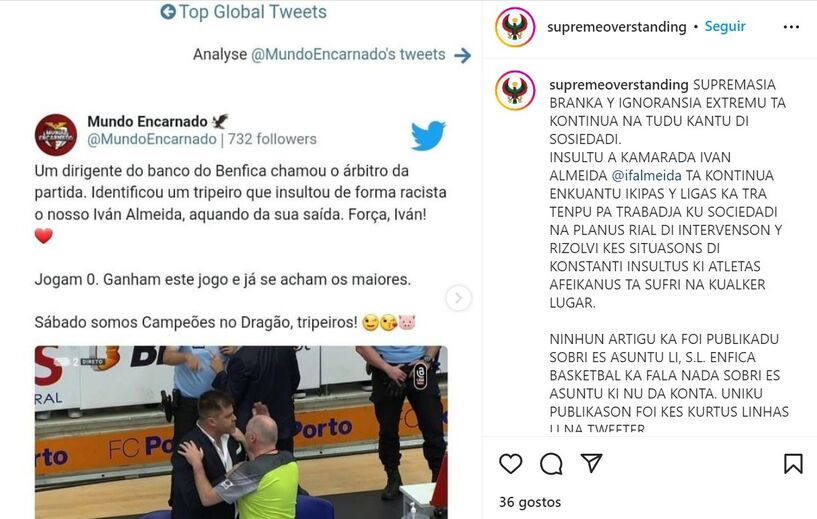Click the back arrow beside Top Global Tweets
The width and height of the screenshot is (817, 519).
click(x=168, y=11)
